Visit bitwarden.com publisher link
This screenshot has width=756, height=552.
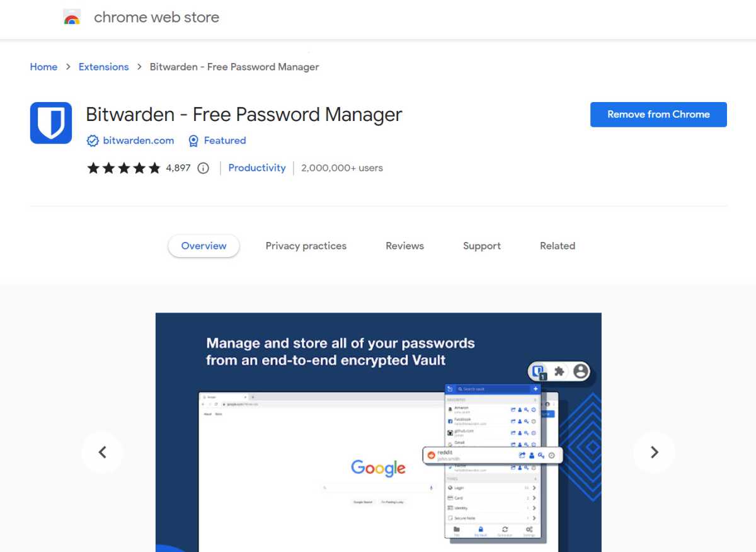pyautogui.click(x=139, y=141)
